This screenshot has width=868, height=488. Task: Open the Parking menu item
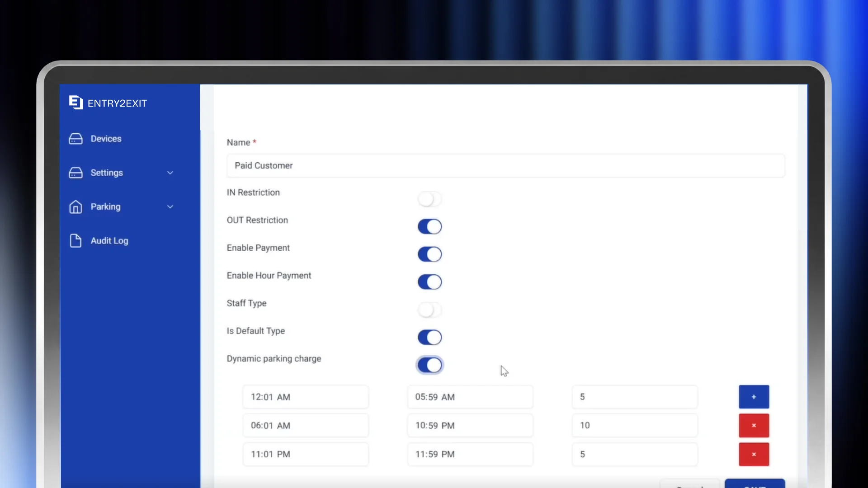[x=105, y=206]
